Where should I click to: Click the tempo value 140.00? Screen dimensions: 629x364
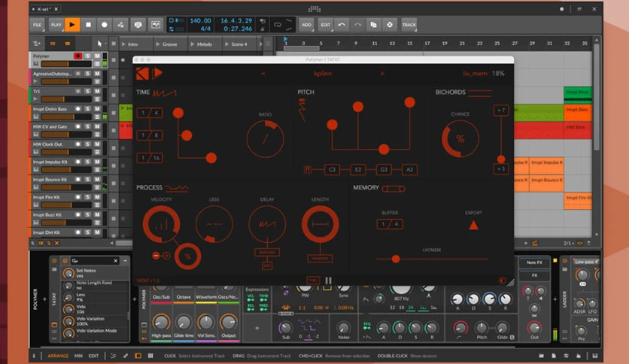(x=200, y=21)
